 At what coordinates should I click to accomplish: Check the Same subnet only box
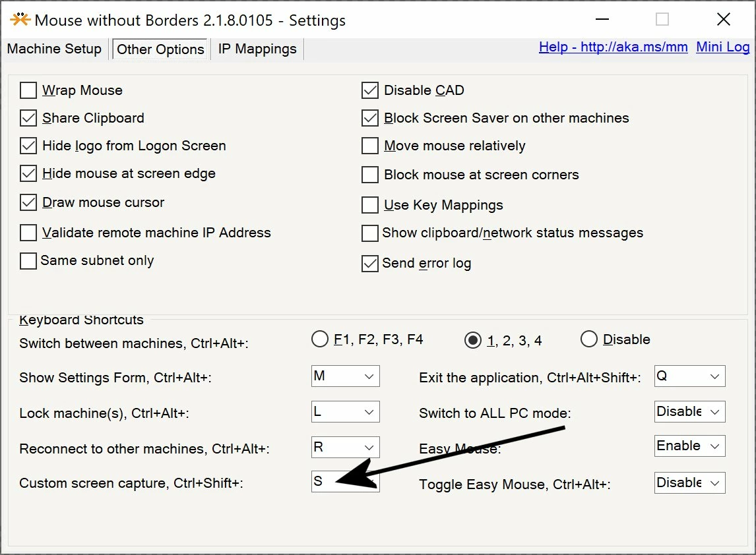click(x=28, y=260)
